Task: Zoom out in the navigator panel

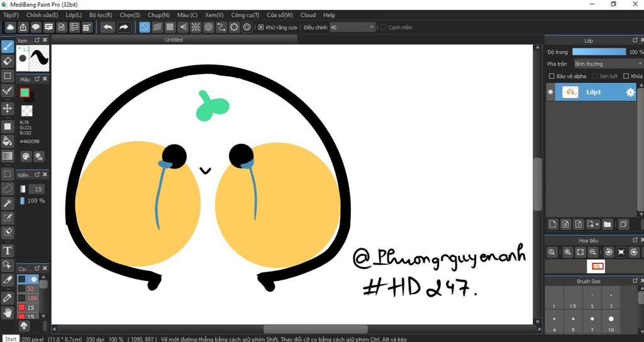Action: click(x=592, y=251)
